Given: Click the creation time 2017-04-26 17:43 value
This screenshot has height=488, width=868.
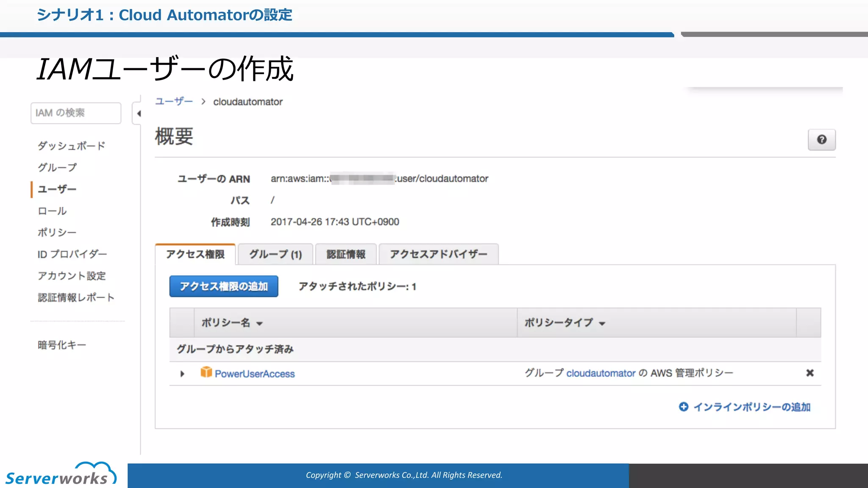Looking at the screenshot, I should (x=335, y=222).
